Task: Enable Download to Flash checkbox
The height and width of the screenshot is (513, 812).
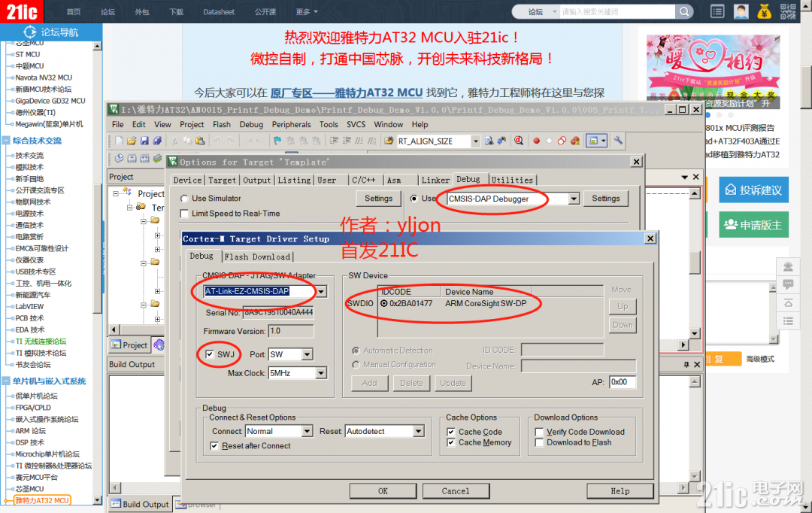Action: [539, 442]
